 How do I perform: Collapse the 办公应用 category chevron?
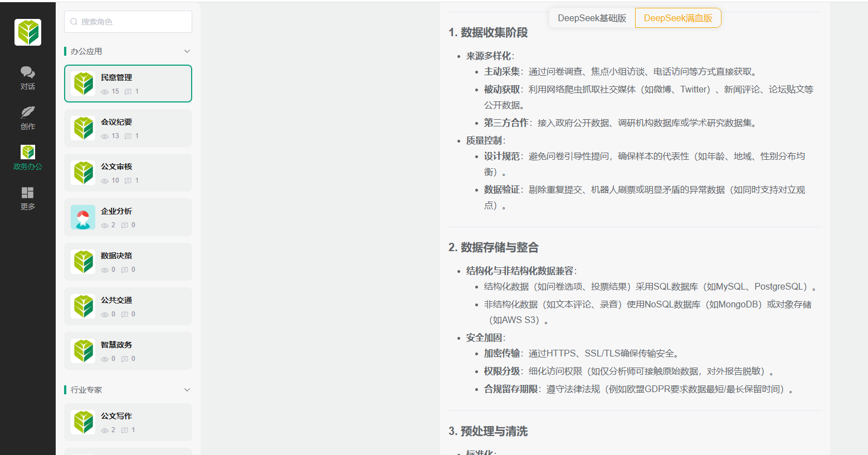click(187, 51)
